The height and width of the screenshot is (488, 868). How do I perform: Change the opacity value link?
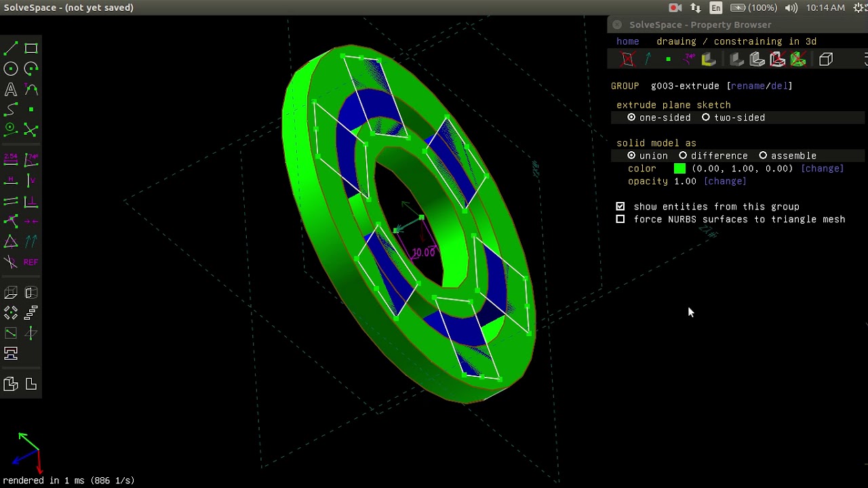(725, 182)
